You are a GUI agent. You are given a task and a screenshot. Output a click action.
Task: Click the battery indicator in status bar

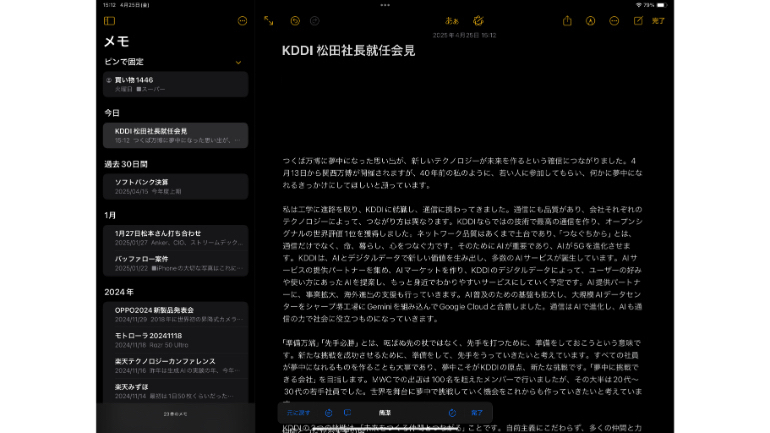click(661, 5)
